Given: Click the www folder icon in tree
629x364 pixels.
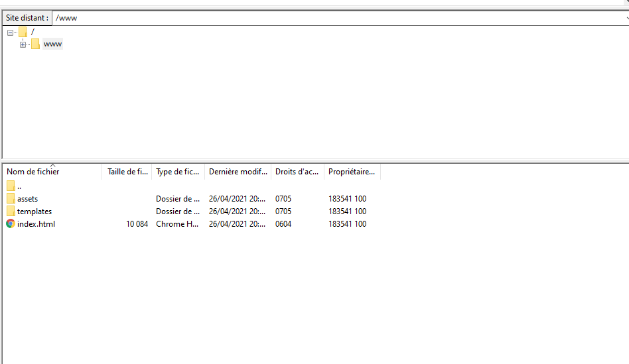Looking at the screenshot, I should tap(35, 44).
